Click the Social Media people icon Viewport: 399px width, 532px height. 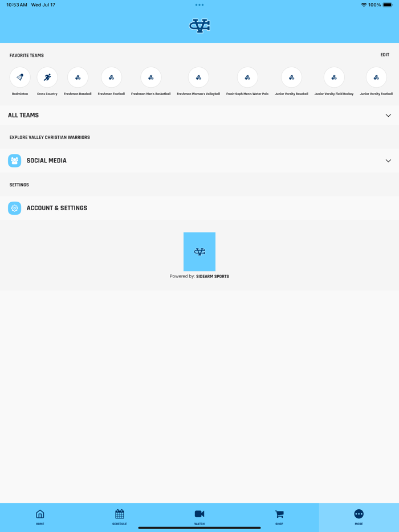click(15, 161)
